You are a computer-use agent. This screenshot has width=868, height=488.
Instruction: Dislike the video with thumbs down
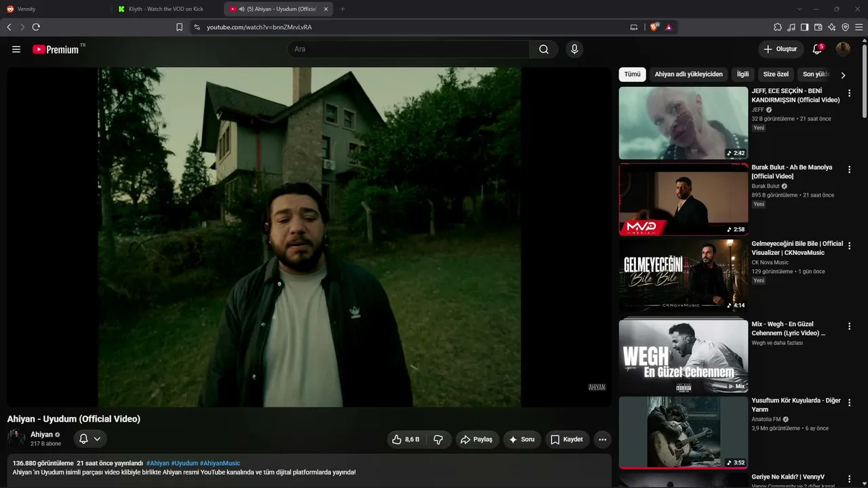pyautogui.click(x=438, y=439)
